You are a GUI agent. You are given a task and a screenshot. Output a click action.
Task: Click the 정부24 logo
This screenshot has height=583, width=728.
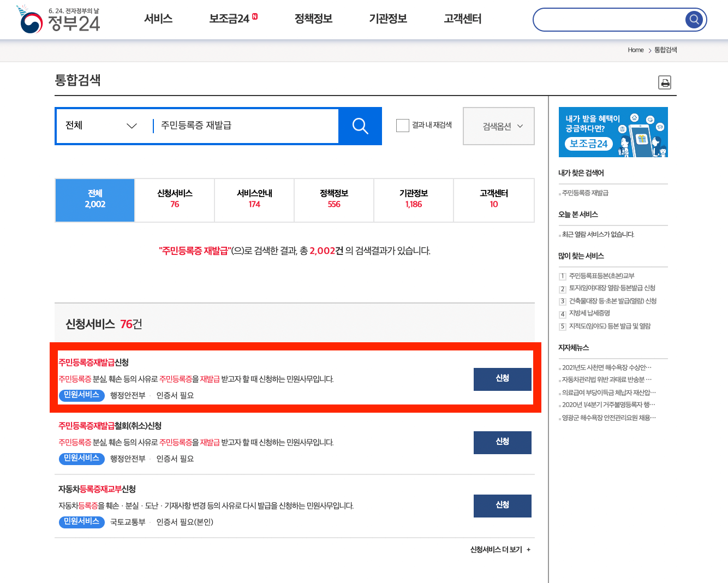pos(58,20)
